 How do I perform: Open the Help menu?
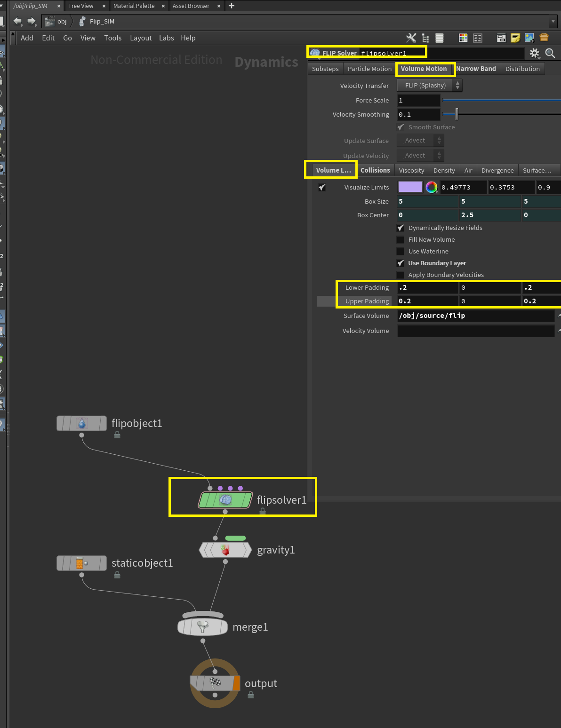pyautogui.click(x=188, y=38)
